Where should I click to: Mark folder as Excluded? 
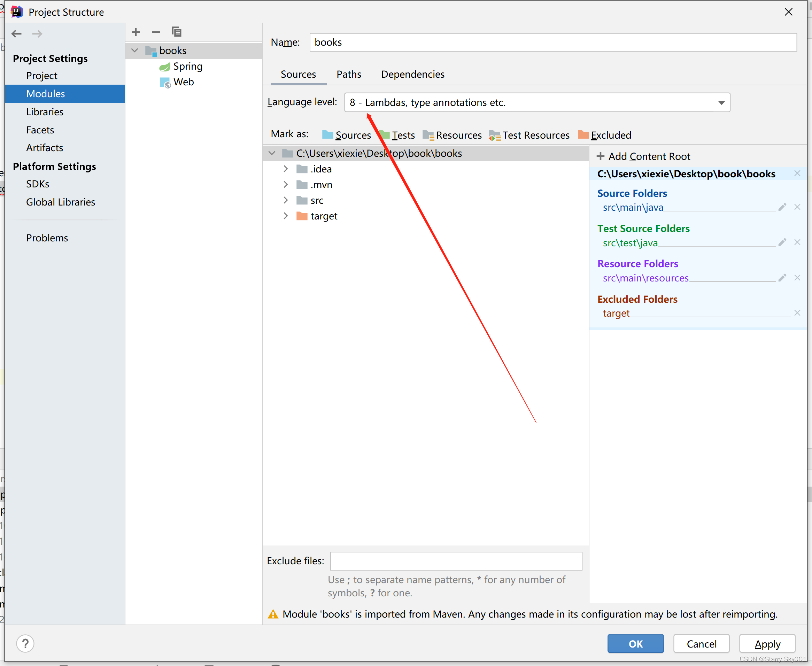coord(604,135)
